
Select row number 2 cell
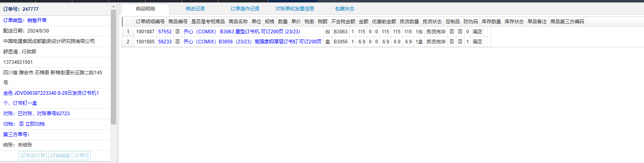[128, 42]
